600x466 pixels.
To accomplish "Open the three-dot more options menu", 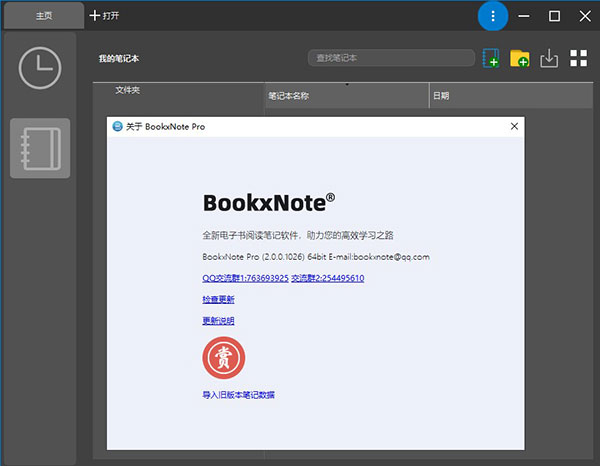I will tap(493, 16).
